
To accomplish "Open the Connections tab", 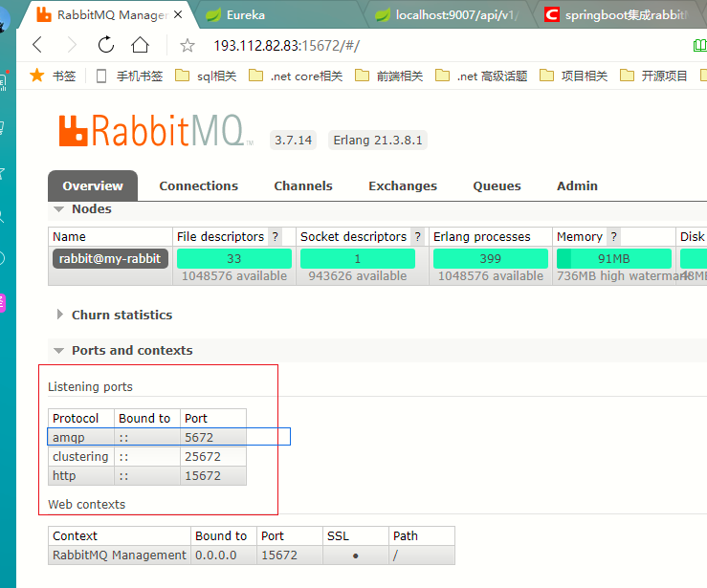I will 198,185.
